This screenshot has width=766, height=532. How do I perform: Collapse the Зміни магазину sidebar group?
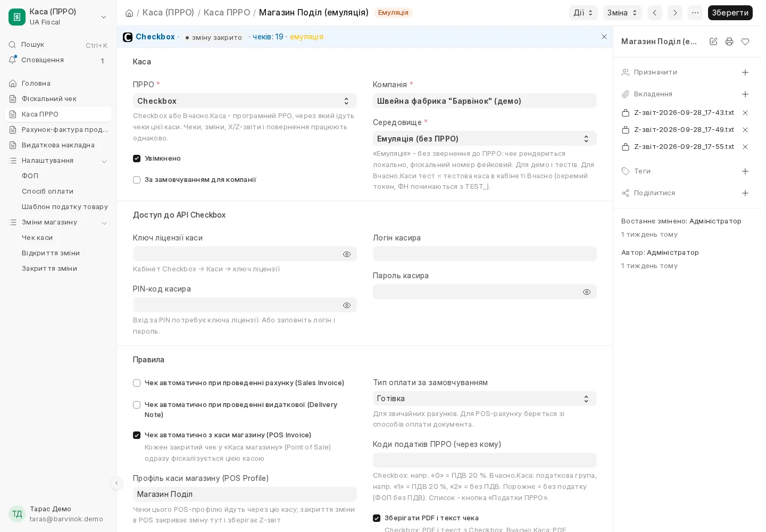(x=104, y=223)
